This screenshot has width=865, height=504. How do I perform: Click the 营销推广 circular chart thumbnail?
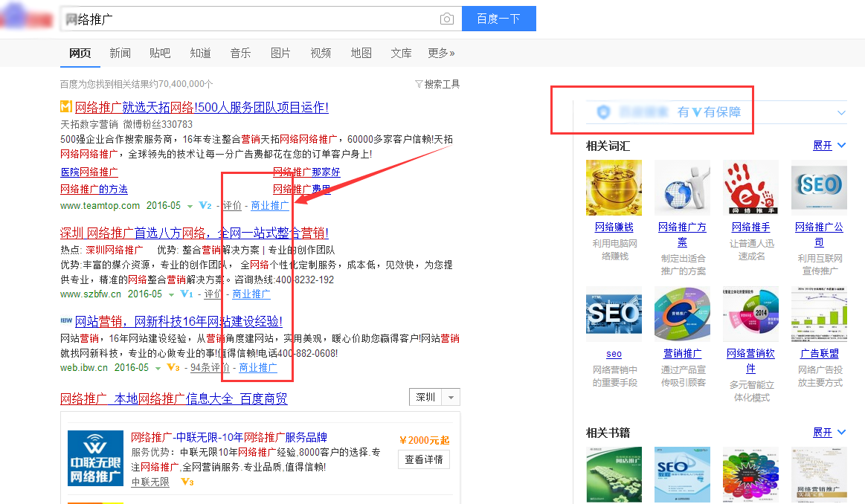682,314
